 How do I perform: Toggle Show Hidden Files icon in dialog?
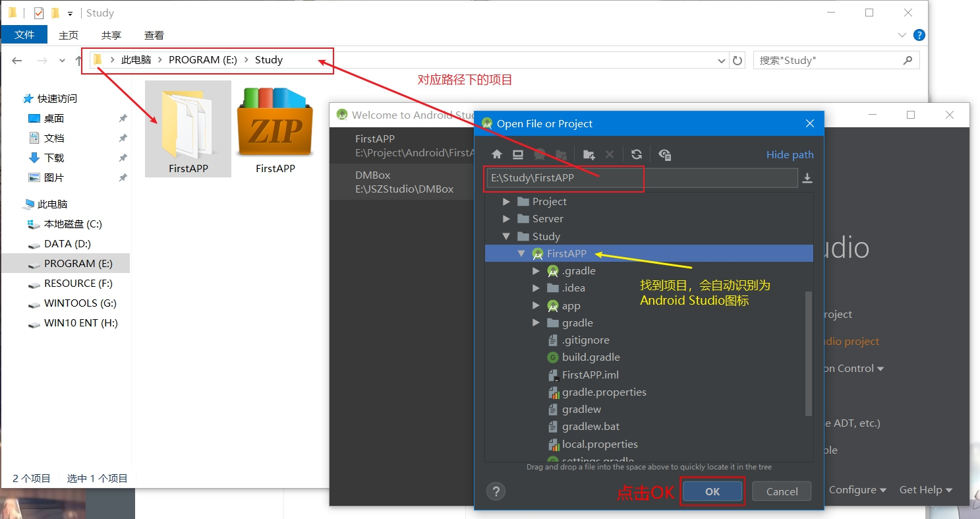pos(664,154)
